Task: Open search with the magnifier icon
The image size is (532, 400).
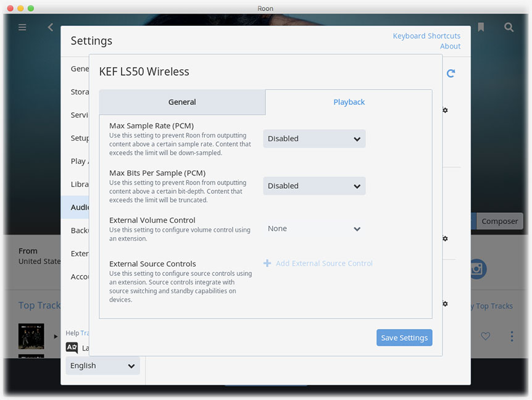Action: click(x=509, y=27)
